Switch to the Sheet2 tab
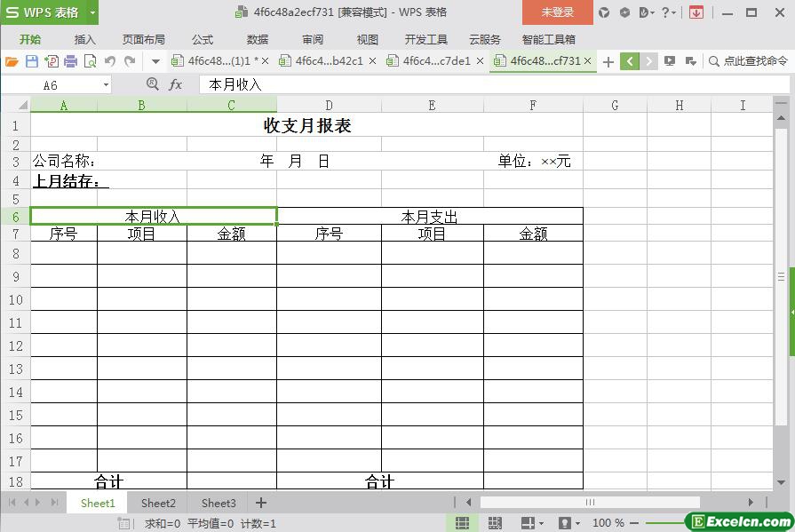The width and height of the screenshot is (795, 532). [158, 503]
